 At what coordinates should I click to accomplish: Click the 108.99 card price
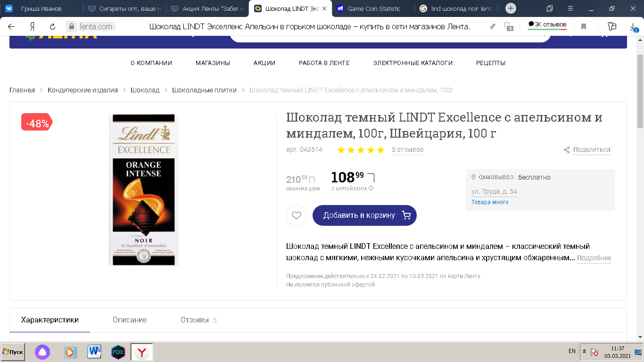pos(353,177)
